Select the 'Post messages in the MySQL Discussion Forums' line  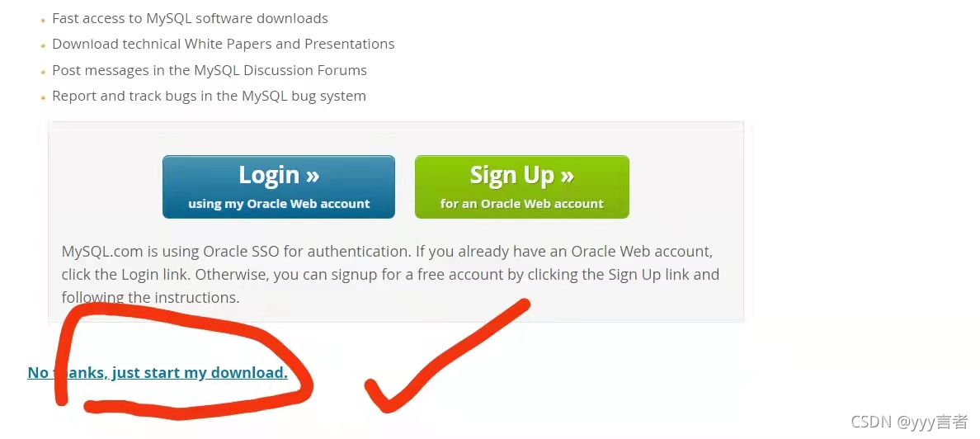[x=210, y=70]
